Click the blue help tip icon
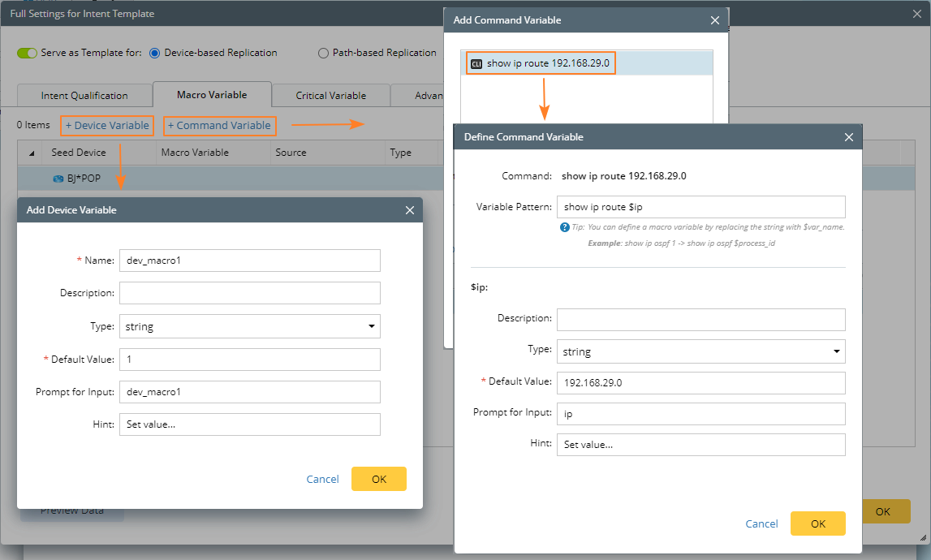931x560 pixels. tap(565, 227)
